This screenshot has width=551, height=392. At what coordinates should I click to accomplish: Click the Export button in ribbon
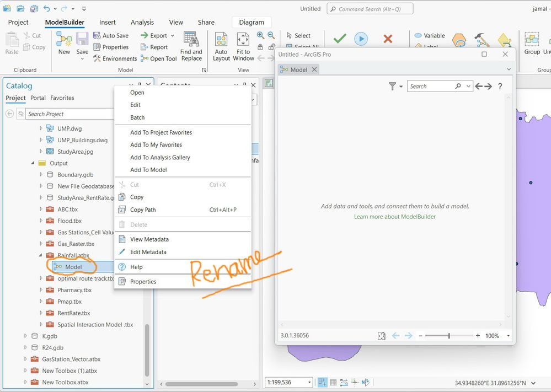pyautogui.click(x=154, y=35)
